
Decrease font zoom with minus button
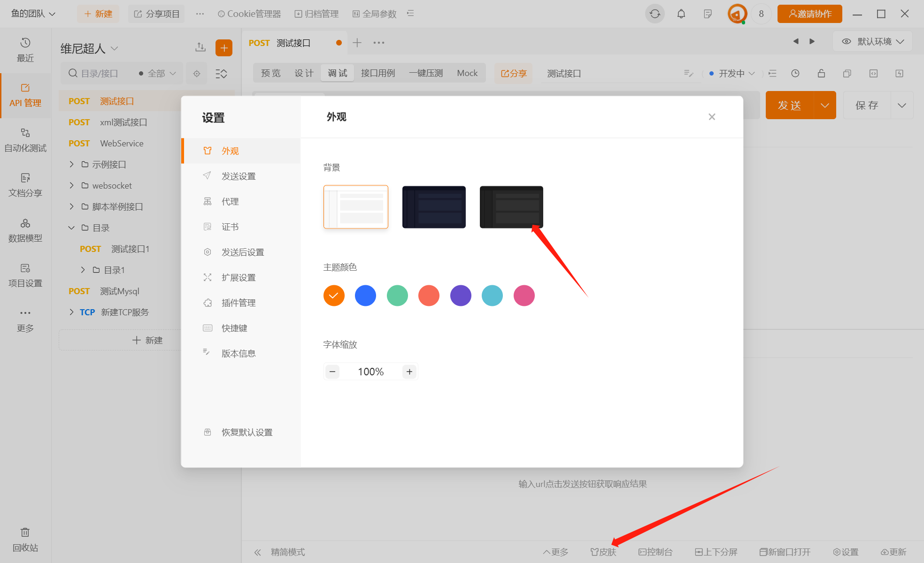[332, 372]
